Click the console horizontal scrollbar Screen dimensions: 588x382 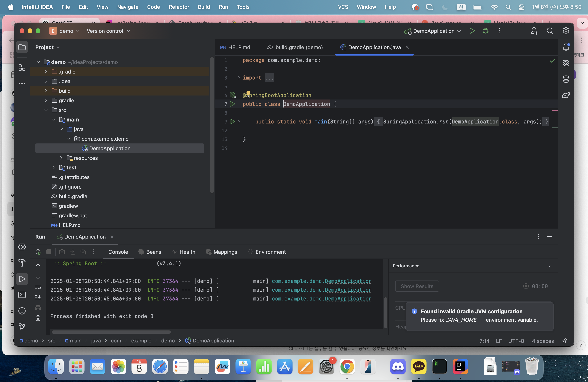[x=111, y=332]
